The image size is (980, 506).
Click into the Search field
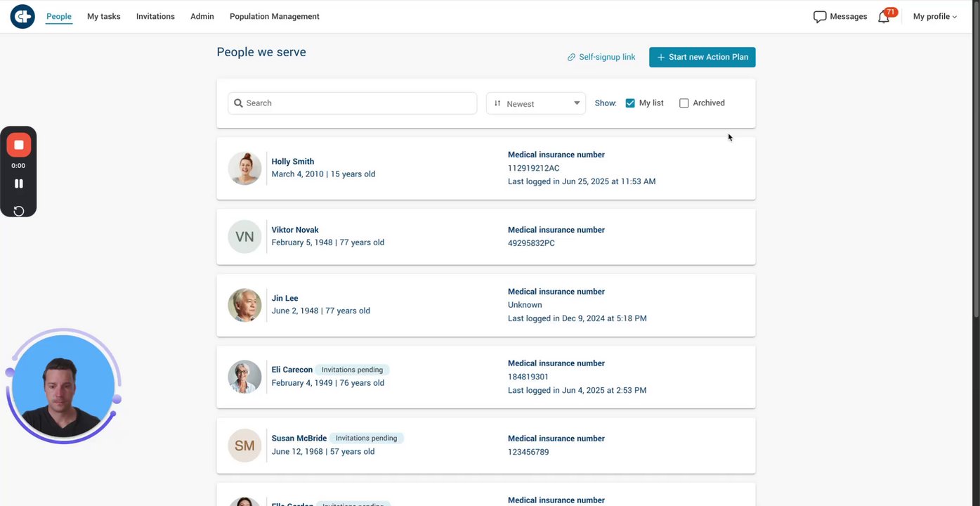coord(353,103)
